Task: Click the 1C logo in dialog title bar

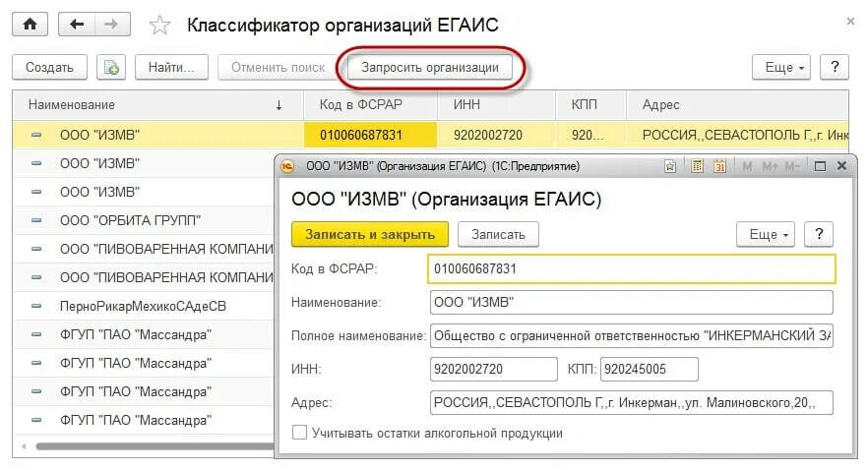Action: [287, 166]
